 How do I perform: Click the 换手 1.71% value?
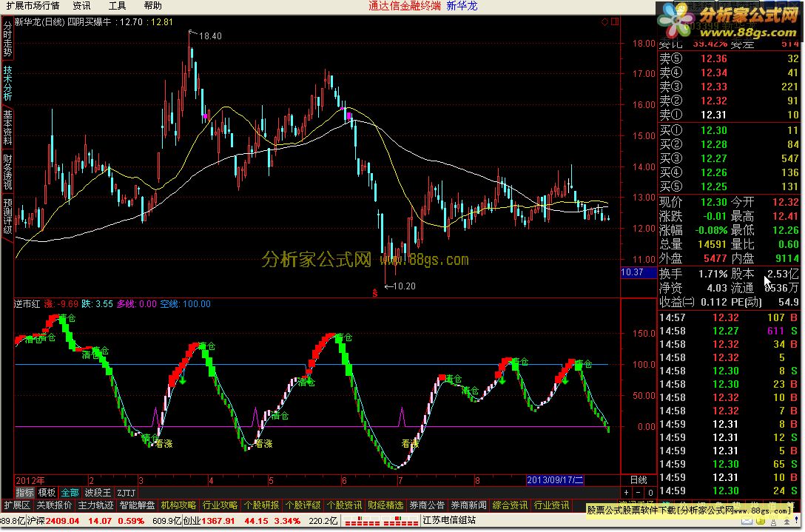pos(713,275)
